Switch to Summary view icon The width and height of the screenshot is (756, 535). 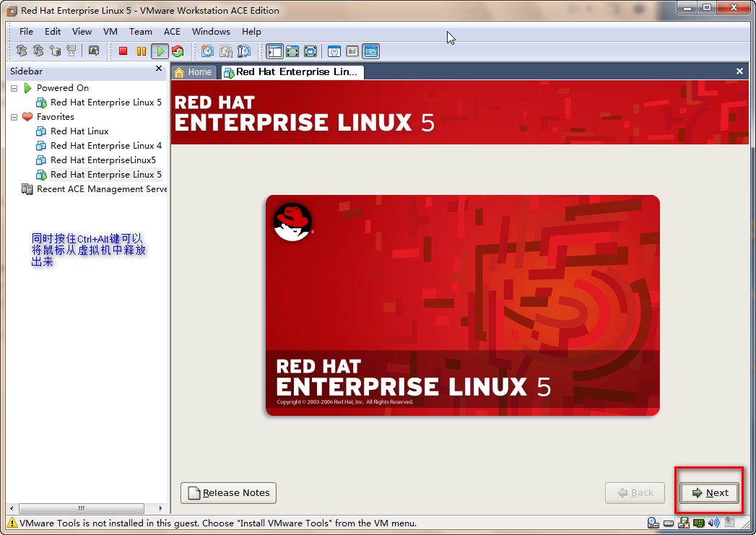(334, 51)
